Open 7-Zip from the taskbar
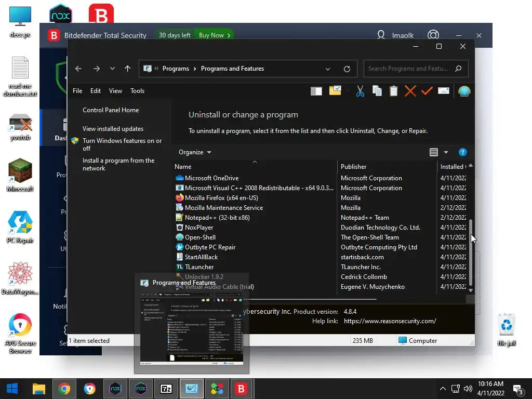Screen dimensions: 532x399 tap(166, 389)
